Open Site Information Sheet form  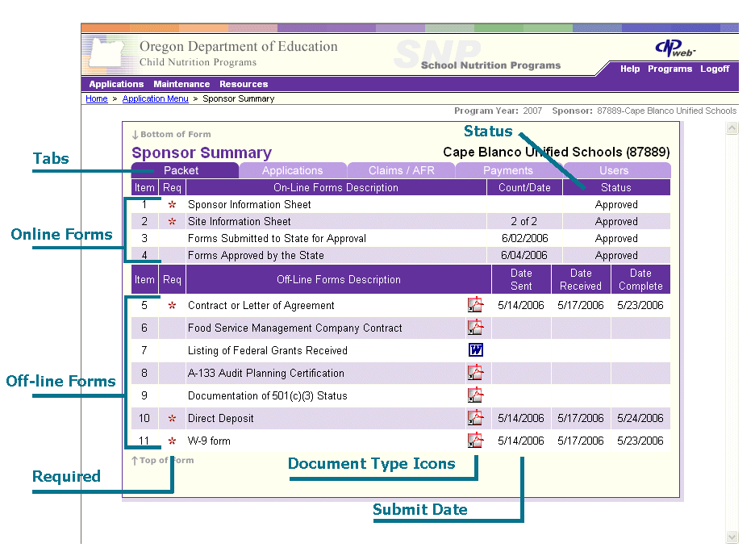[x=240, y=221]
